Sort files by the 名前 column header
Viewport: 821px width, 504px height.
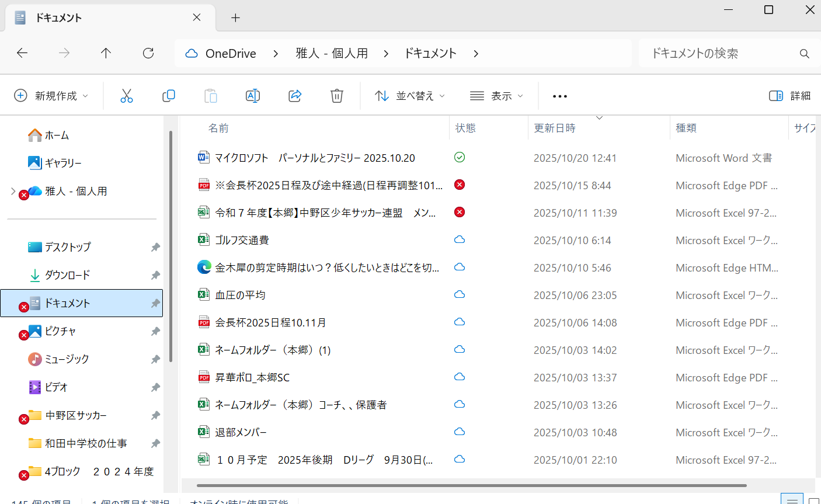(x=218, y=128)
